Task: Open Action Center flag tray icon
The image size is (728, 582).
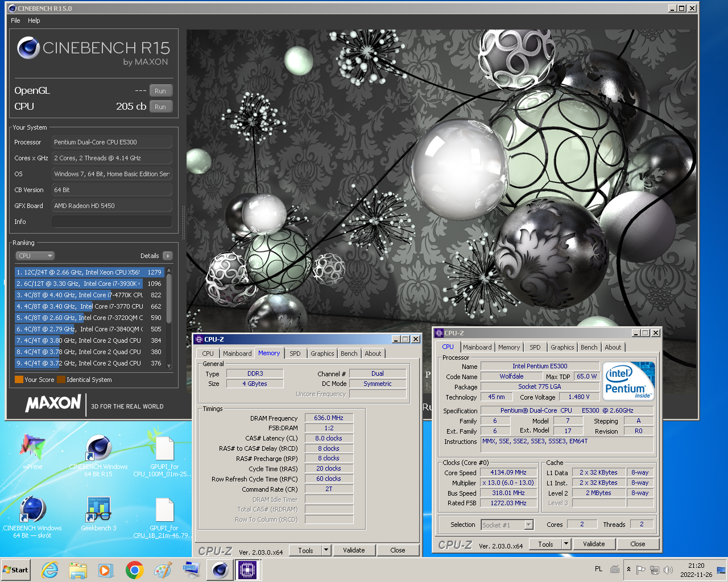Action: point(641,569)
